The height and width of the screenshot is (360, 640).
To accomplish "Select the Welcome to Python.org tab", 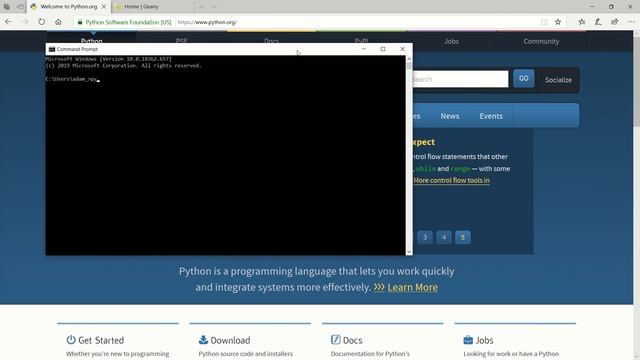I will (x=69, y=7).
